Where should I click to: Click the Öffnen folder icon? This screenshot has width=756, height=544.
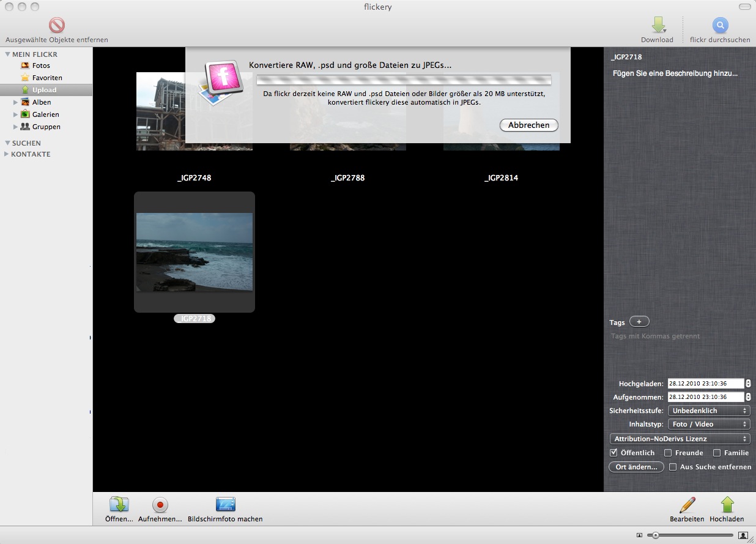[119, 505]
